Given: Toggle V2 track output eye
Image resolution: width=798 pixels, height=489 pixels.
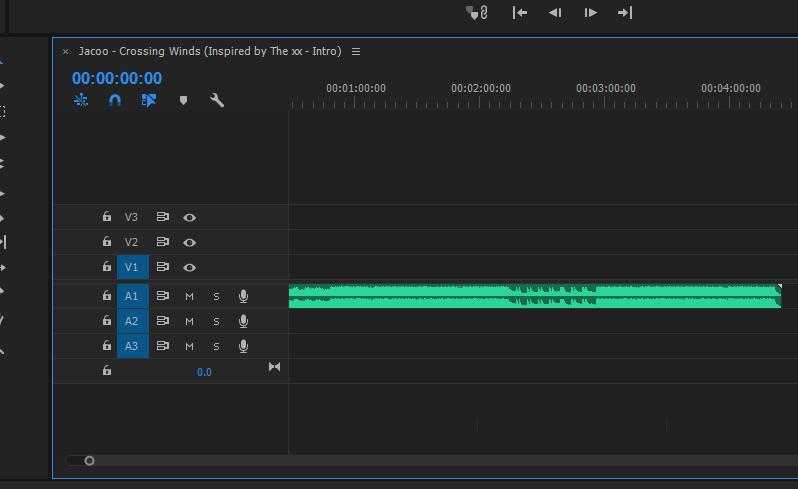Looking at the screenshot, I should (x=189, y=242).
